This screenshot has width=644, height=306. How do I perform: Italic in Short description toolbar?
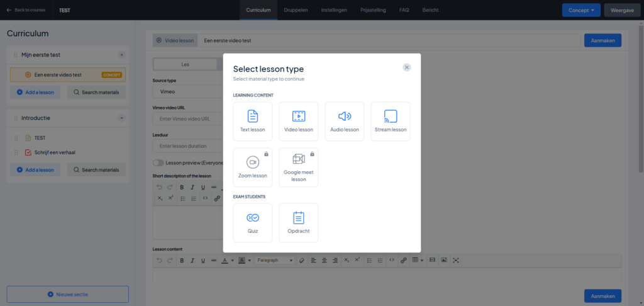192,187
